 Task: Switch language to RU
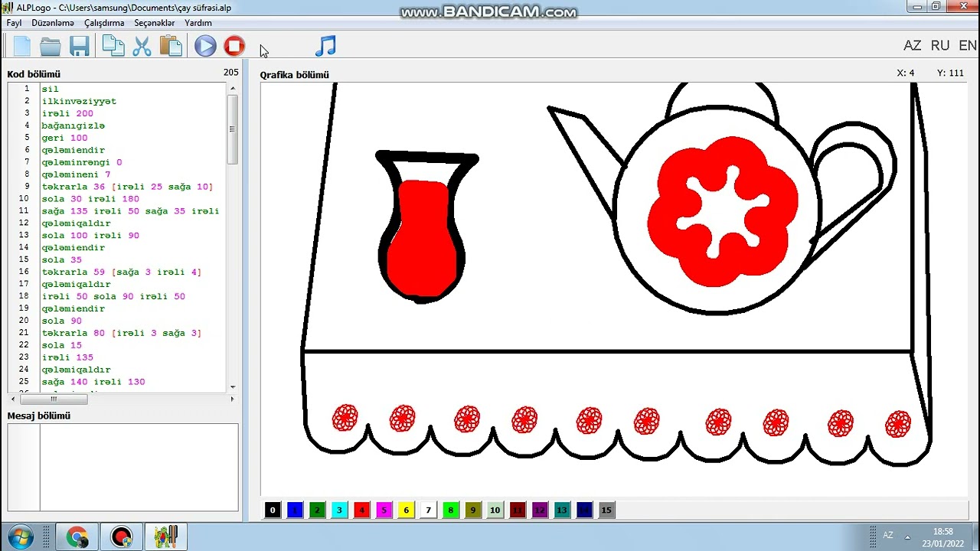940,46
